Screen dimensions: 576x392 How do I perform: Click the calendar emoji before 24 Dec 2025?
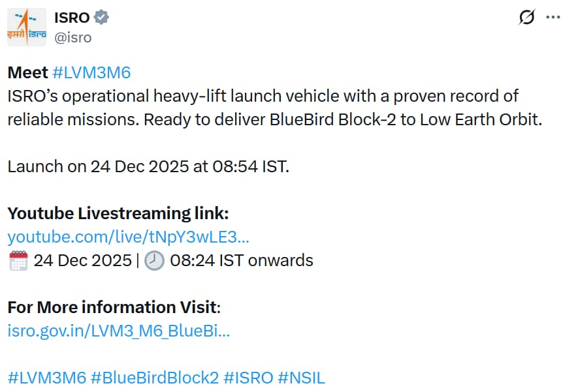coord(18,261)
